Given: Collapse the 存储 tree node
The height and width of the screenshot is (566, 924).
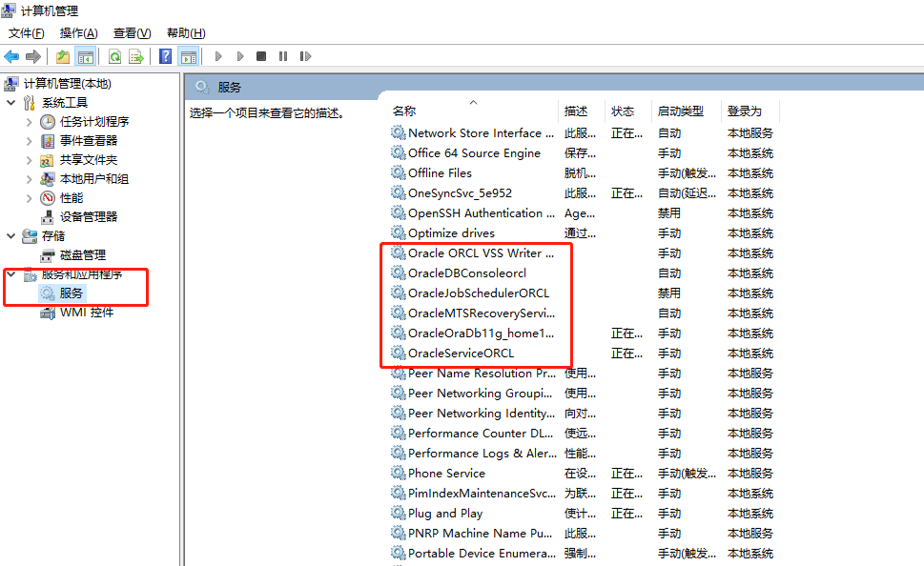Looking at the screenshot, I should 11,236.
